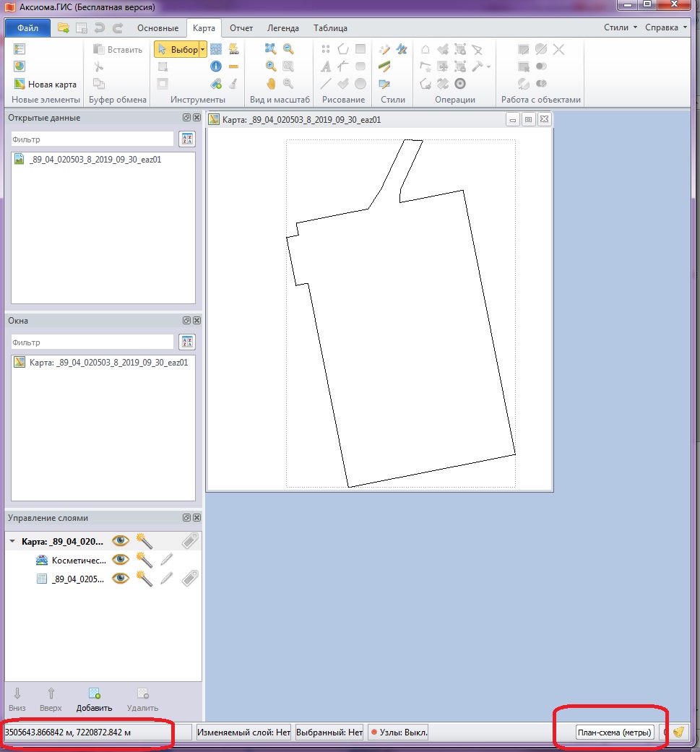Click the План-схема (метры) projection button
The image size is (700, 752).
(x=614, y=732)
